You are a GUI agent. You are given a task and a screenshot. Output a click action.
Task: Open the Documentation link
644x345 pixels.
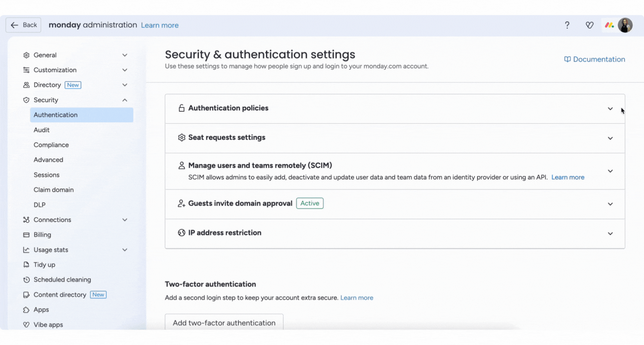click(x=595, y=59)
